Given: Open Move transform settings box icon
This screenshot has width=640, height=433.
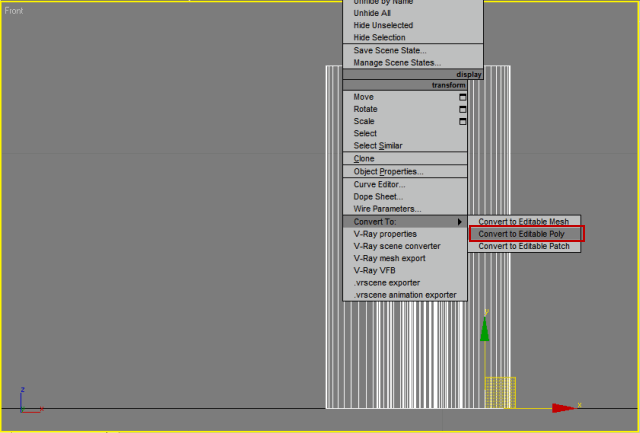Looking at the screenshot, I should 462,97.
